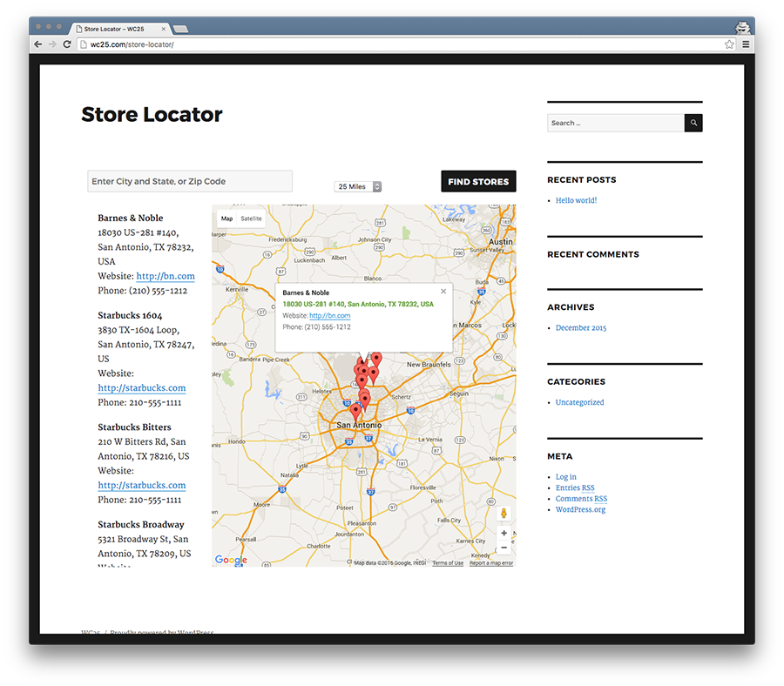
Task: Close the Store Locator browser tab
Action: (164, 29)
